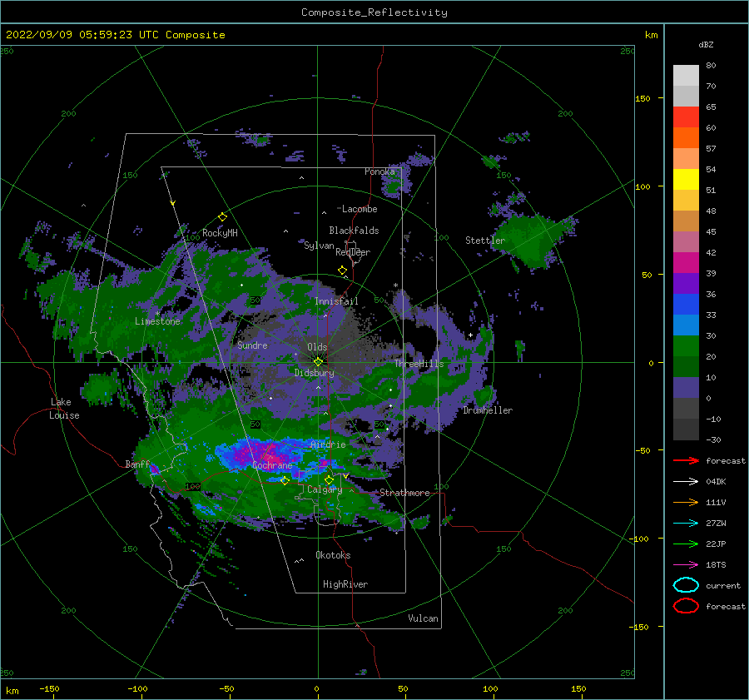Click the Olds label
The height and width of the screenshot is (700, 749).
(317, 347)
